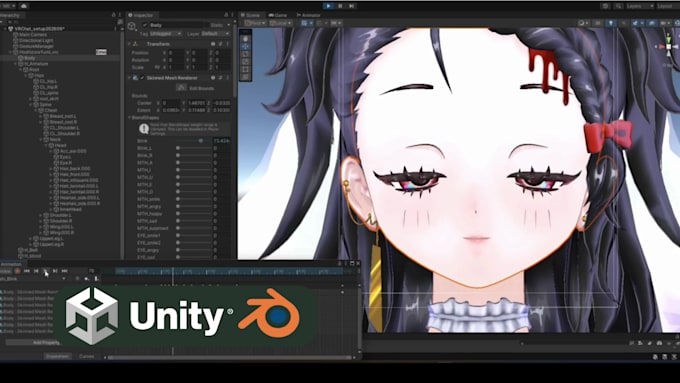680x383 pixels.
Task: Switch to the Inspector tab
Action: (x=141, y=15)
